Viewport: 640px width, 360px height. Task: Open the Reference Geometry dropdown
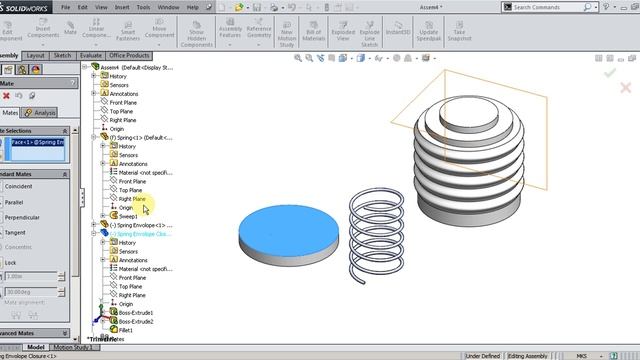259,44
